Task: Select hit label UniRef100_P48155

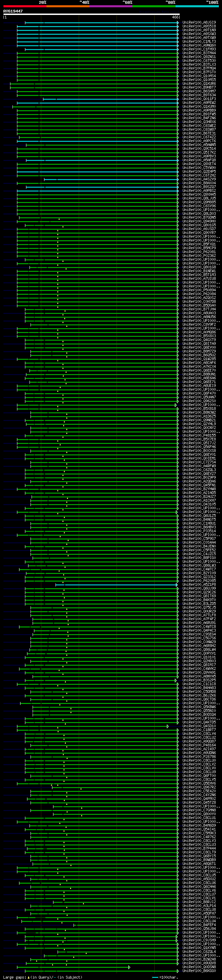Action: [199, 436]
